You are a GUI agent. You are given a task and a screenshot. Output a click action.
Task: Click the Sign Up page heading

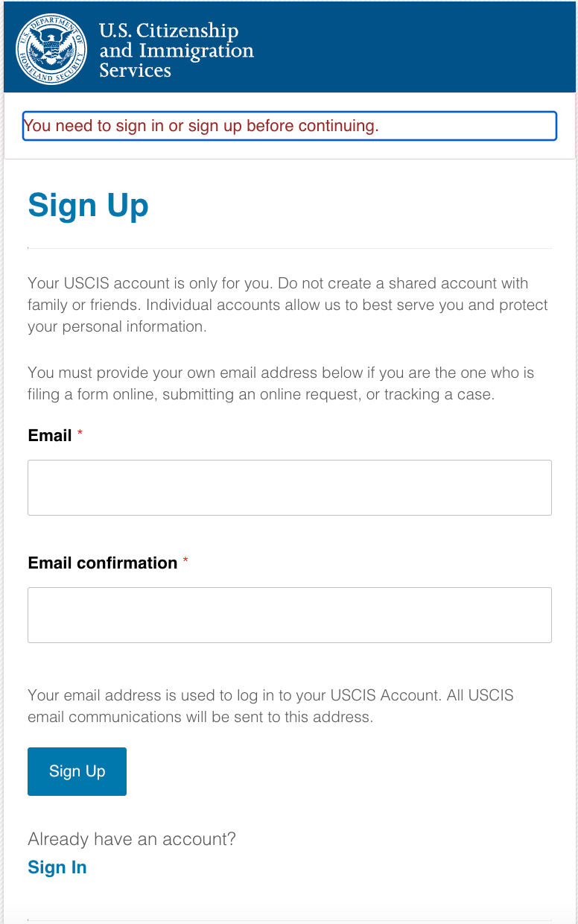tap(88, 205)
